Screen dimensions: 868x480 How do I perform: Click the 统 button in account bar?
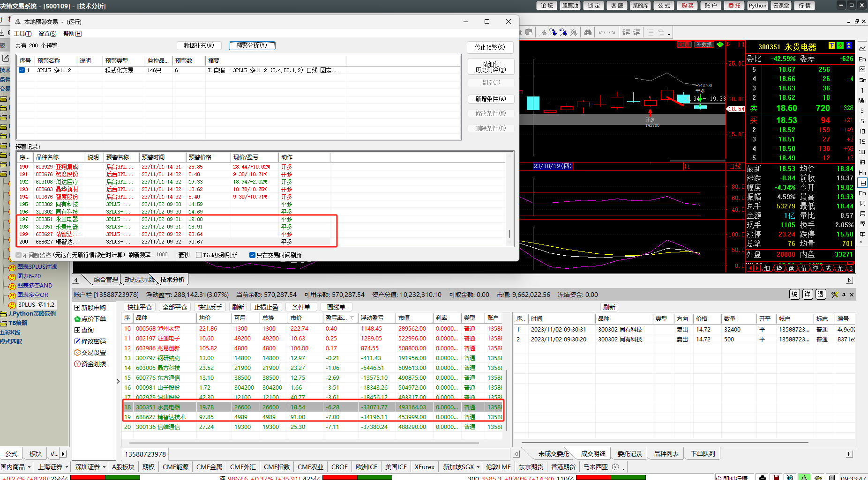pyautogui.click(x=794, y=295)
